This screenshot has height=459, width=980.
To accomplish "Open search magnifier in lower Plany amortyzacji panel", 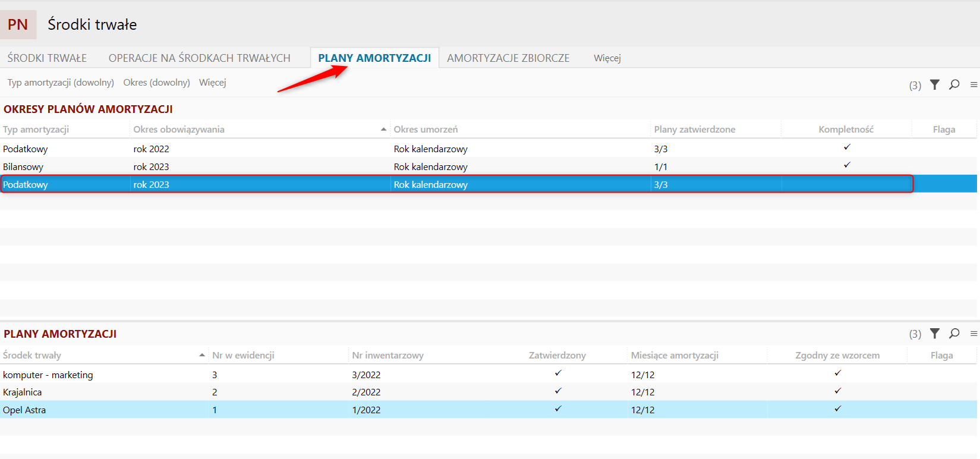I will coord(954,334).
